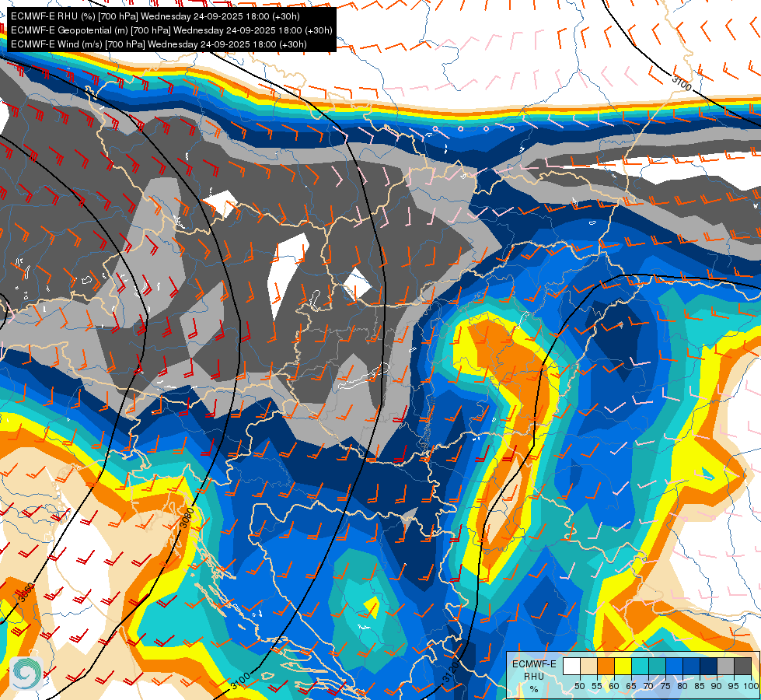Select the beige 50-55 legend swatch
Screen dimensions: 761x700
[588, 666]
